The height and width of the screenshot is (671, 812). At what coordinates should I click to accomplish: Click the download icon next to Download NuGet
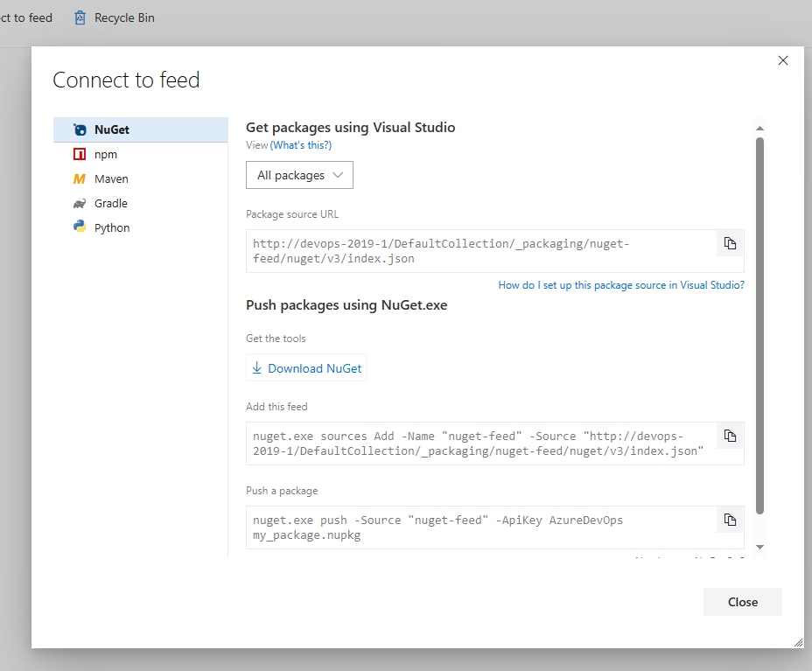coord(257,367)
